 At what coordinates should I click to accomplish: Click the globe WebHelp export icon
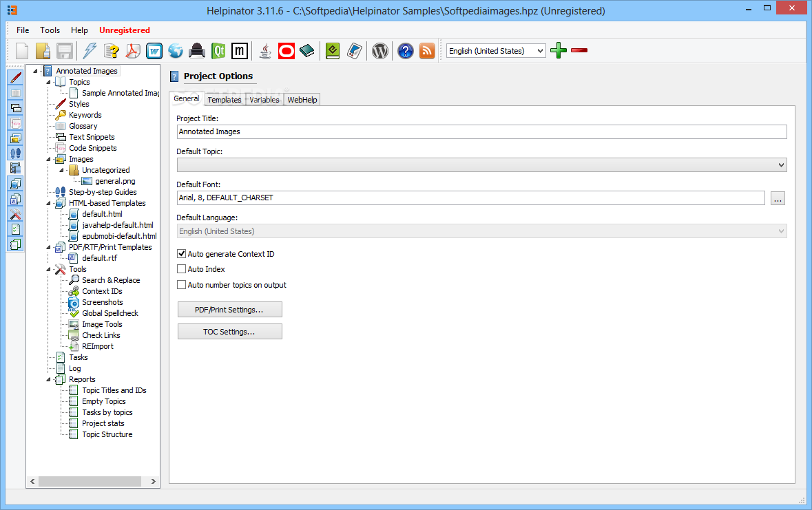176,51
